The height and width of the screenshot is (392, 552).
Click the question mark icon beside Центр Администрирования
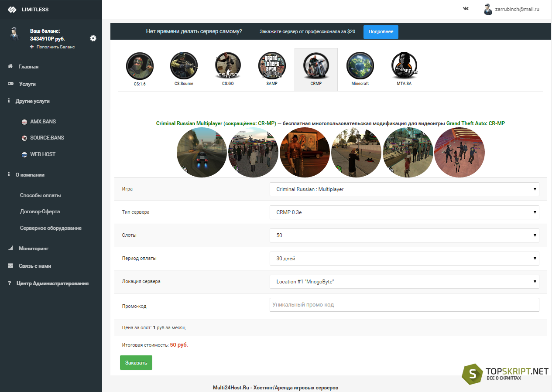tap(10, 283)
